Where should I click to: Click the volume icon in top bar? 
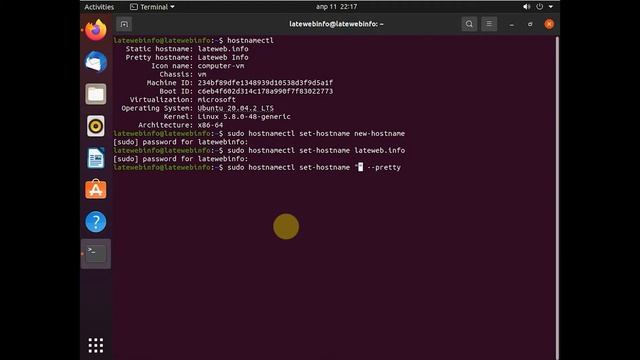pos(527,7)
